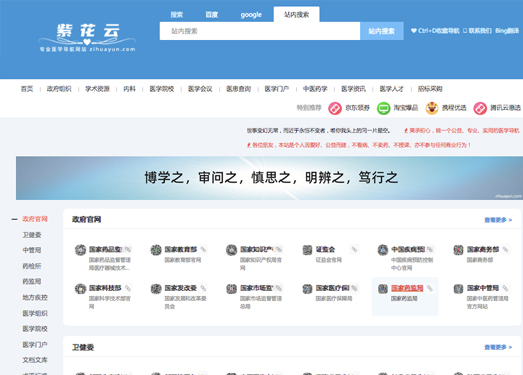Select 文档文库 in the sidebar
The width and height of the screenshot is (523, 375).
pyautogui.click(x=35, y=360)
